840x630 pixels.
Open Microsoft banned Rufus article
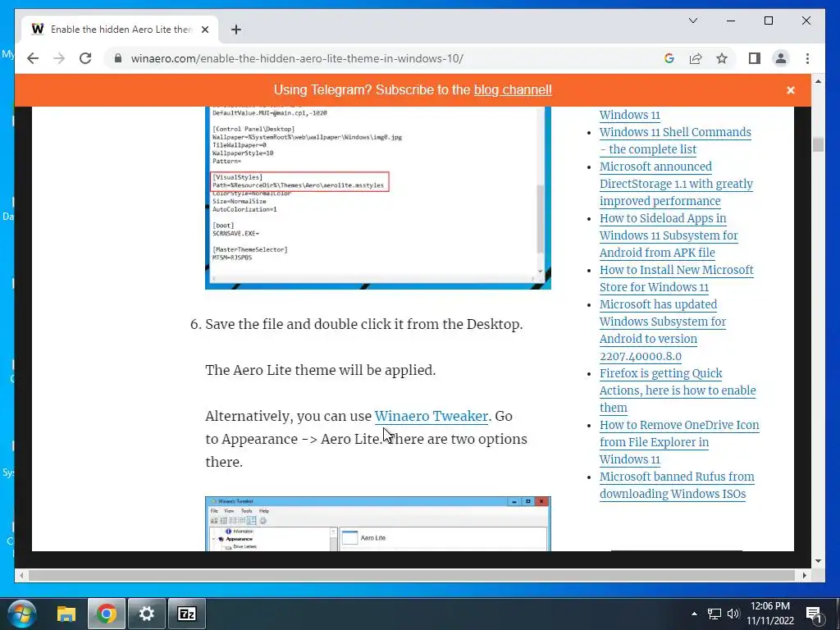pos(677,486)
